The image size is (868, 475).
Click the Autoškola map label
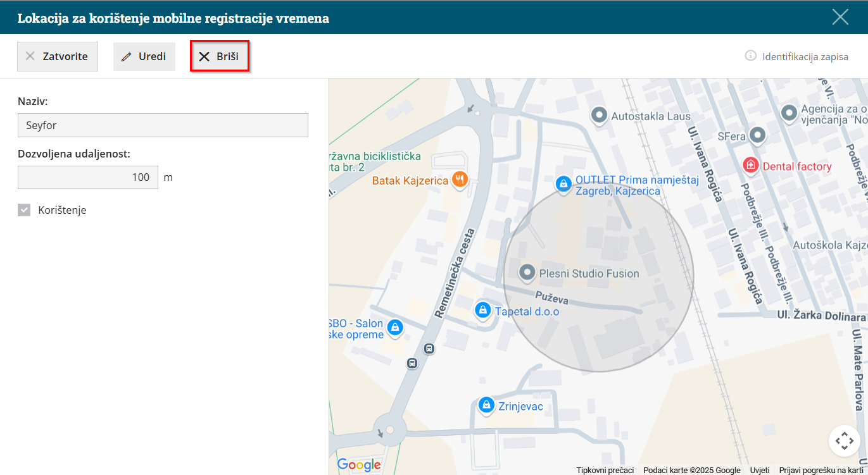tap(829, 245)
